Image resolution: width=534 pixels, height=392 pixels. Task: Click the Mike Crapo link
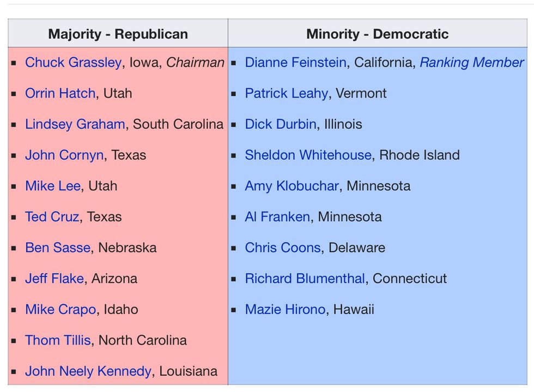(60, 309)
